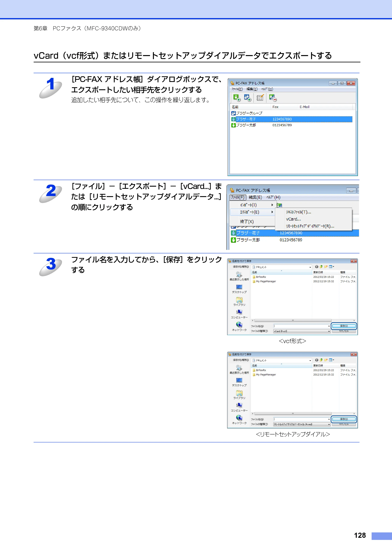Open {*.rmd} file type dropdown
The image size is (392, 555).
click(302, 424)
